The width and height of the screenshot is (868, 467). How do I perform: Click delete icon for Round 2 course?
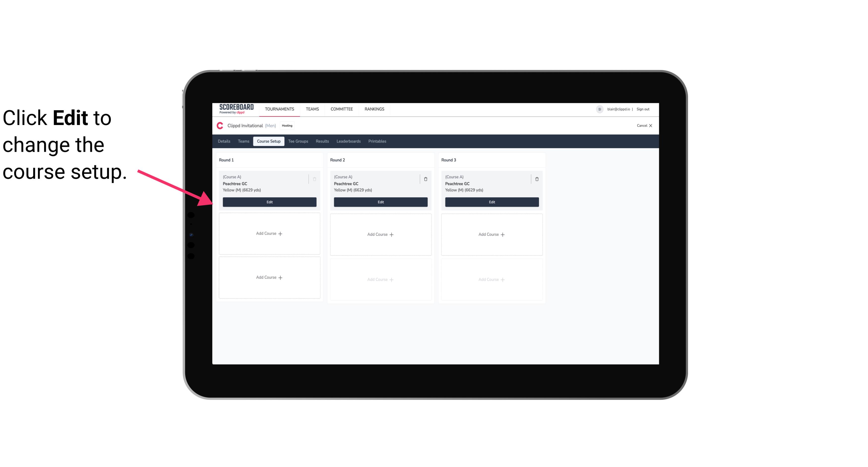tap(425, 178)
